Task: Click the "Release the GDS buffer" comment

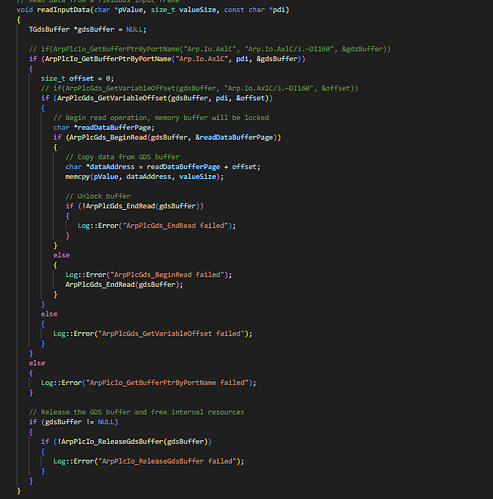Action: (x=136, y=412)
